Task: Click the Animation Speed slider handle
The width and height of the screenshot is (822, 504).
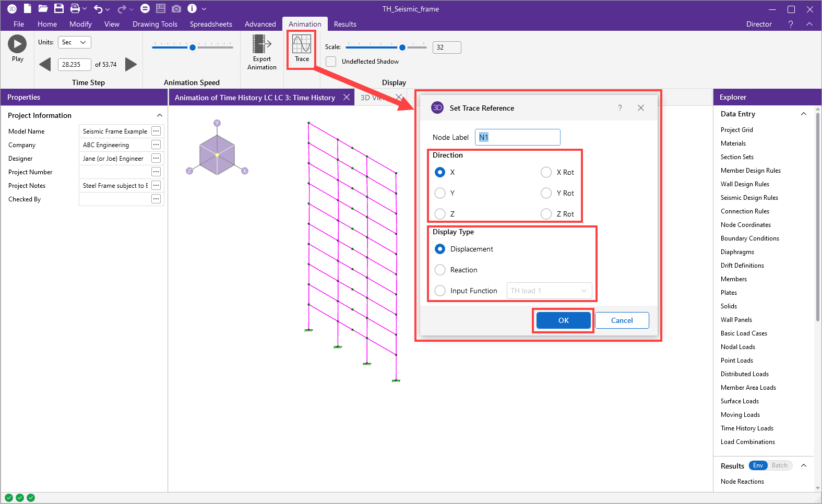Action: coord(193,47)
